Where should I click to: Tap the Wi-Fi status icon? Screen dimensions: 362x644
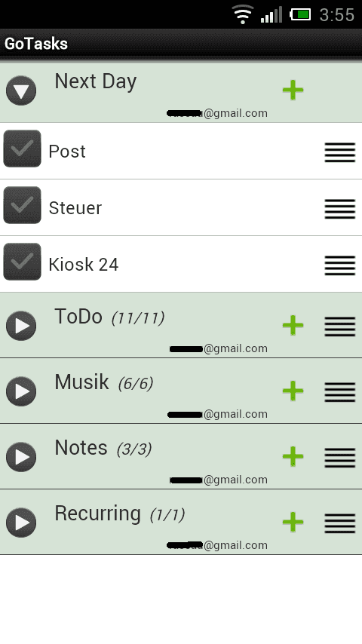[243, 14]
